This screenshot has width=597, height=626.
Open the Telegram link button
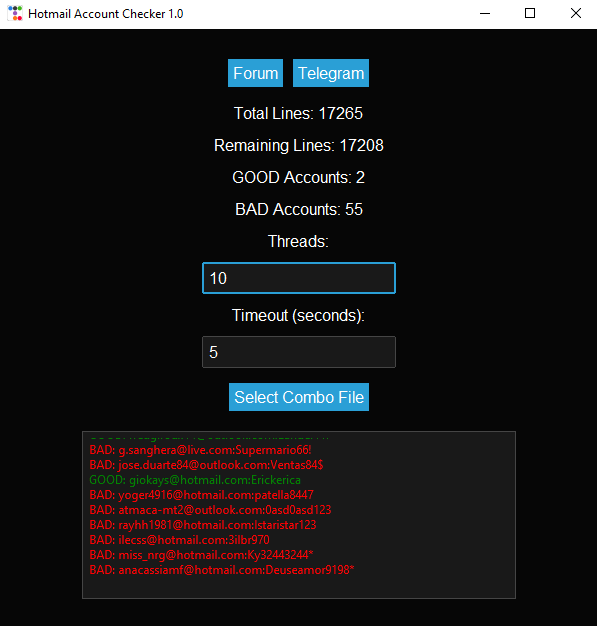pos(331,73)
